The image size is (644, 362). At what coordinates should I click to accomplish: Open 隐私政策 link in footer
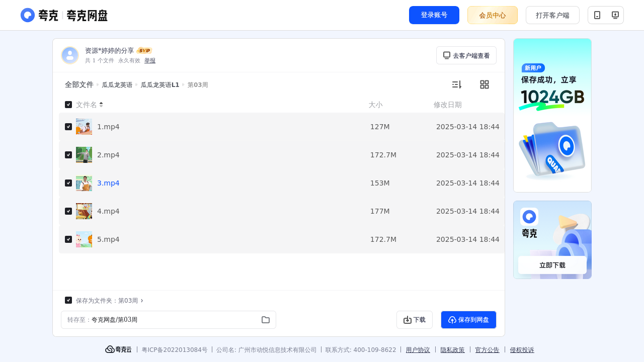[453, 349]
